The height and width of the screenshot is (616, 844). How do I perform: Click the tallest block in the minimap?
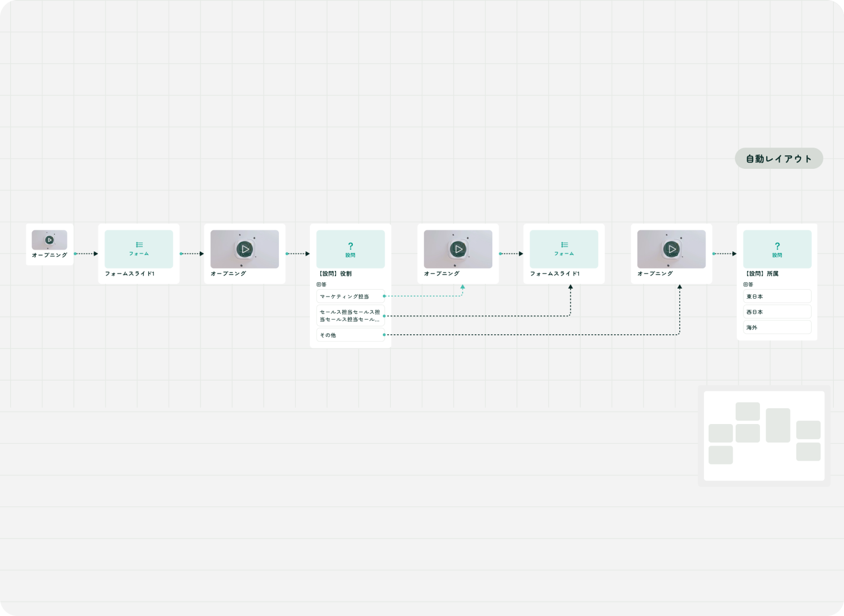coord(778,425)
